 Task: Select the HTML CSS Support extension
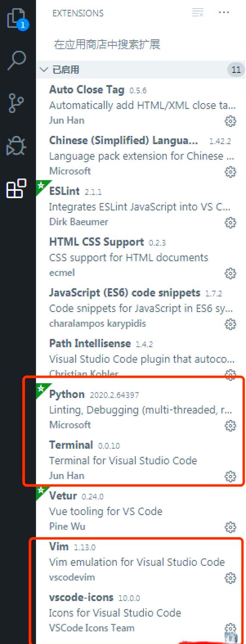coord(97,242)
